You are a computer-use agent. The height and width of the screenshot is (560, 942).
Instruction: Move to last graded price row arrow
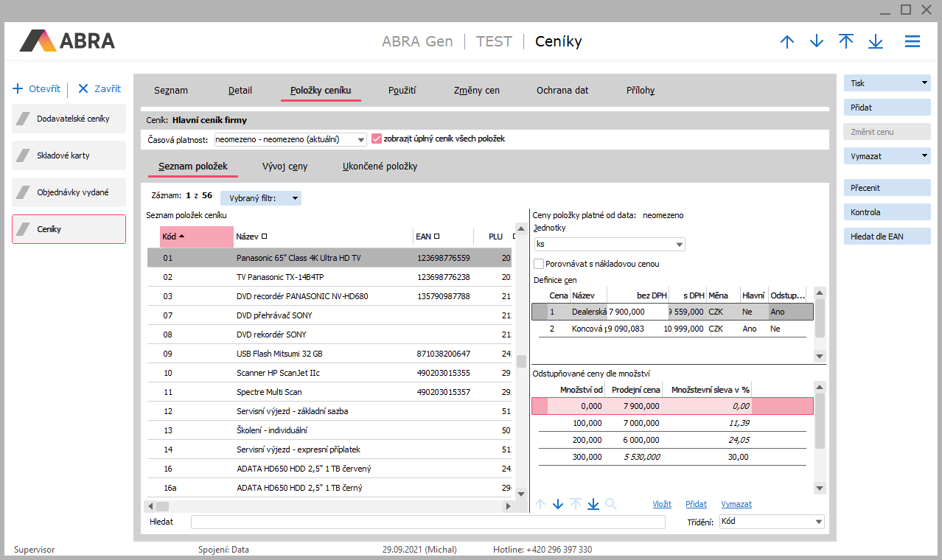(x=593, y=504)
